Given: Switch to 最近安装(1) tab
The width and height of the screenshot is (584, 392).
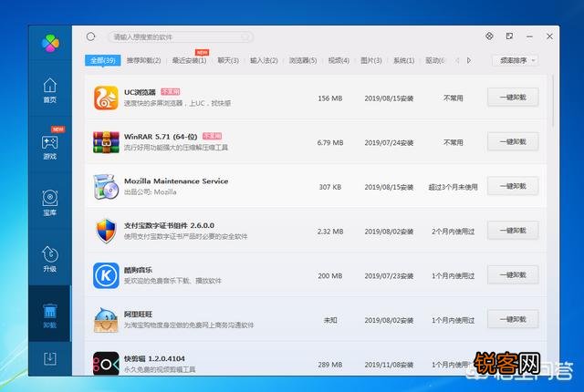Looking at the screenshot, I should click(x=189, y=60).
